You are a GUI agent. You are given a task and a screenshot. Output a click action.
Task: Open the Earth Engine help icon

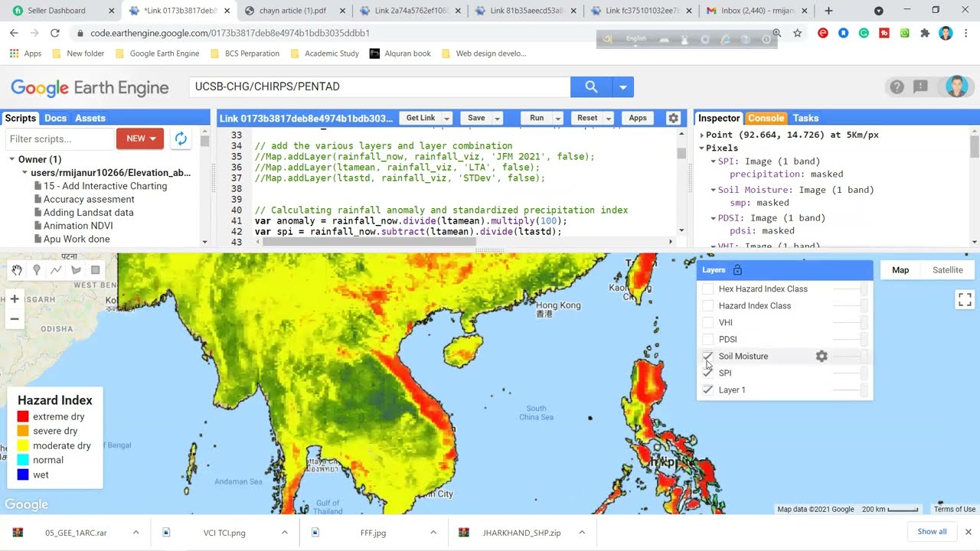[x=897, y=86]
